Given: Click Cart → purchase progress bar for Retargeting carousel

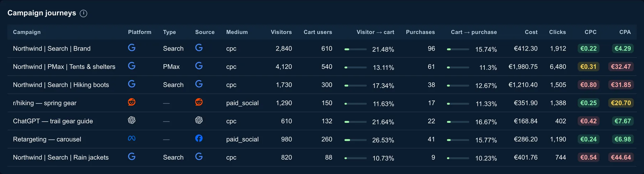Looking at the screenshot, I should [458, 140].
